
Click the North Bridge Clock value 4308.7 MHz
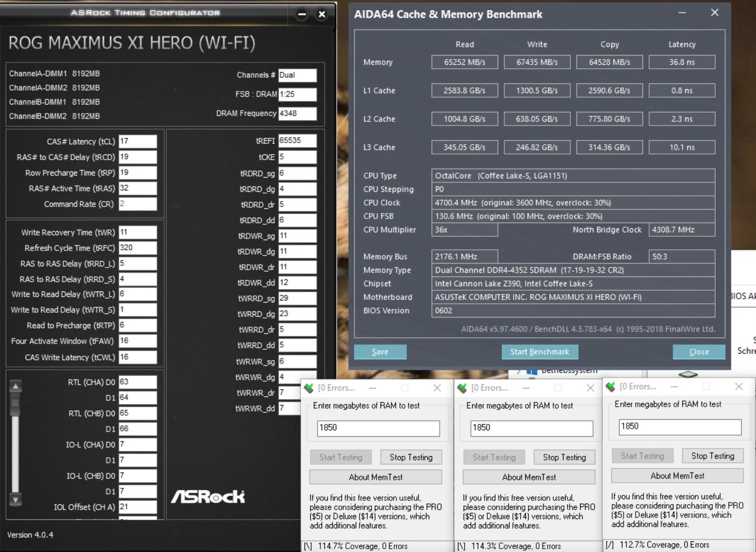(682, 230)
